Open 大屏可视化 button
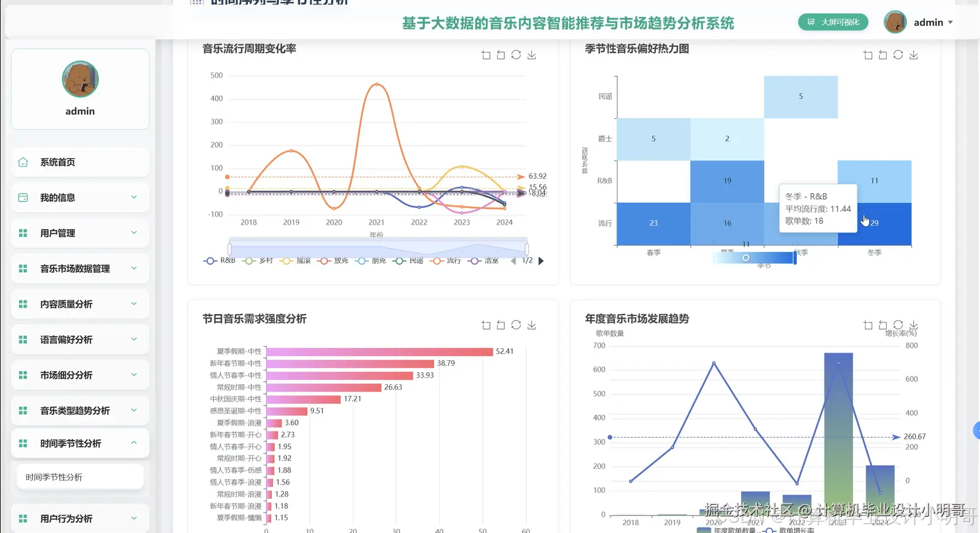The image size is (980, 533). pyautogui.click(x=833, y=22)
